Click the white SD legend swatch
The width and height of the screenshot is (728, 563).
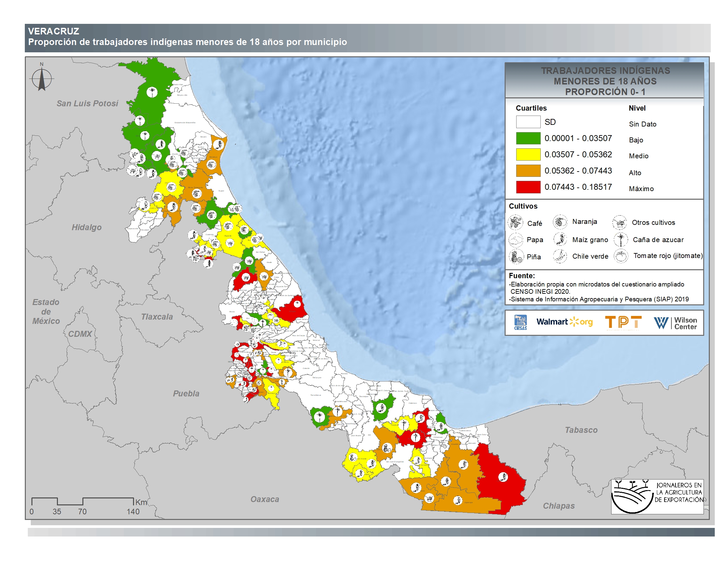528,122
